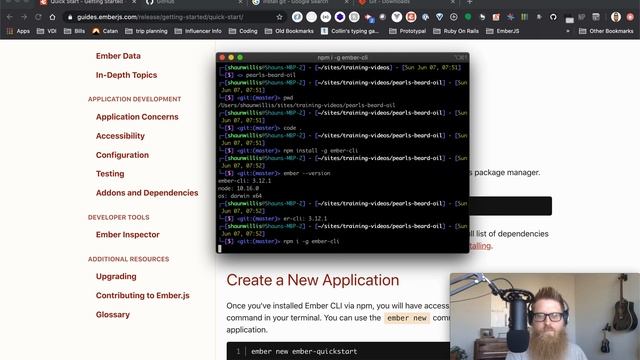Click the 'ADDITIONAL RESOURCES' section label
Image resolution: width=640 pixels, height=360 pixels.
click(128, 259)
